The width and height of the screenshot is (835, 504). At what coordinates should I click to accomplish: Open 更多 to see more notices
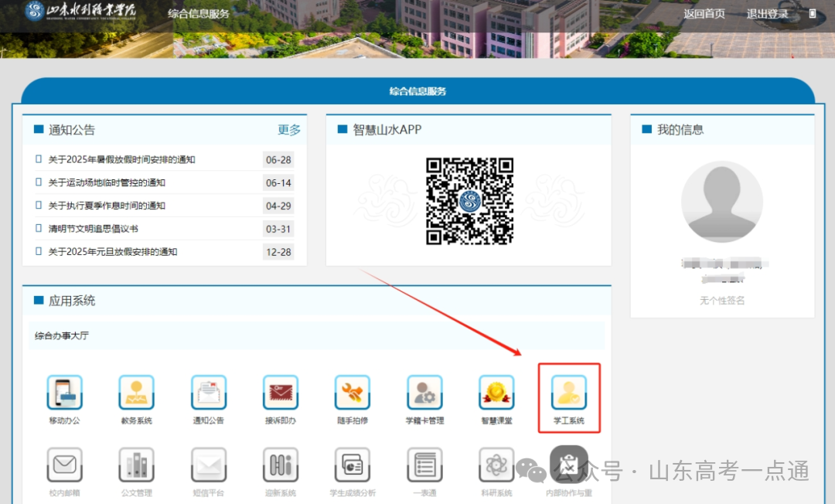pos(289,130)
